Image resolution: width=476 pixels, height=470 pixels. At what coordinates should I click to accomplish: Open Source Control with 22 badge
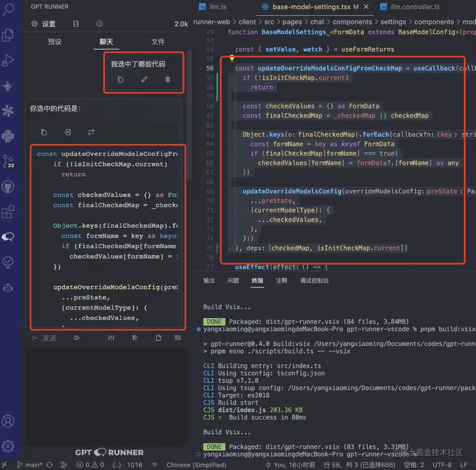8,161
